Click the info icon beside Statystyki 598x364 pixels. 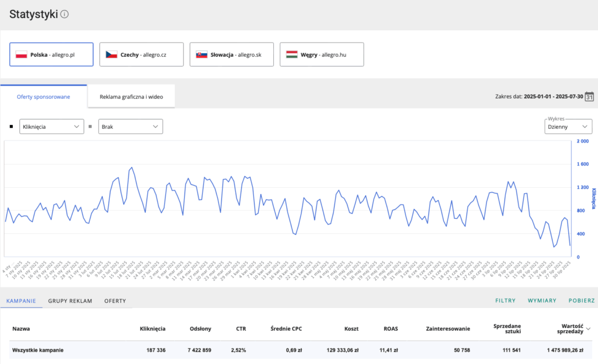click(x=64, y=15)
